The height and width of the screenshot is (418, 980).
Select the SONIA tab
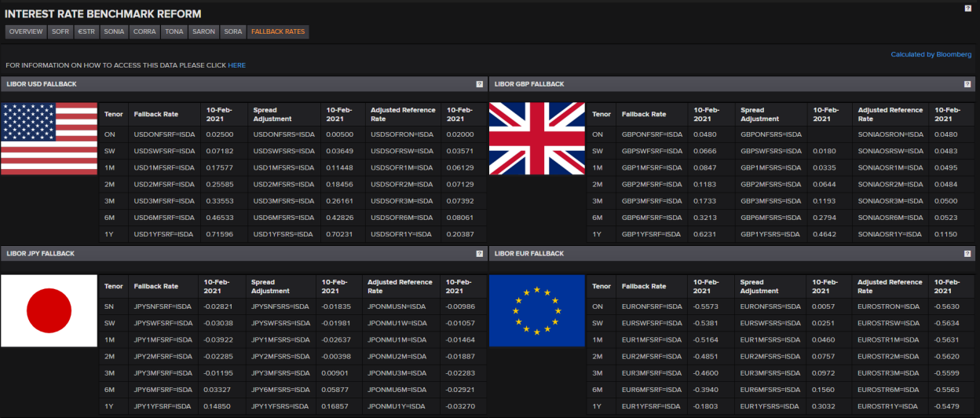113,32
